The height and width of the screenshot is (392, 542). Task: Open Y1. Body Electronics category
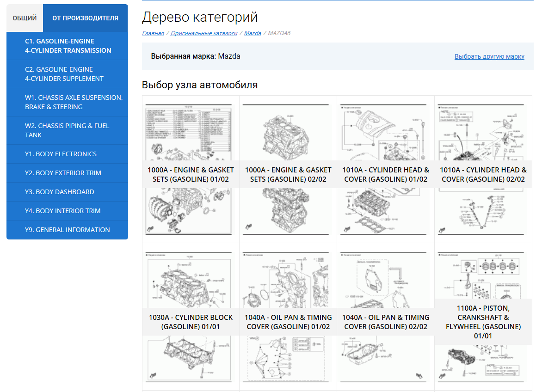(68, 154)
